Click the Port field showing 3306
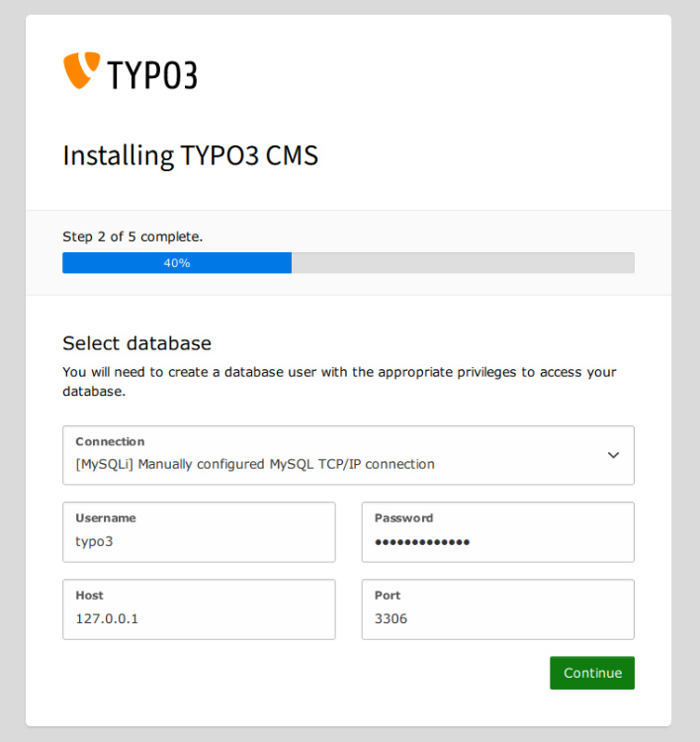The height and width of the screenshot is (742, 700). (x=497, y=618)
